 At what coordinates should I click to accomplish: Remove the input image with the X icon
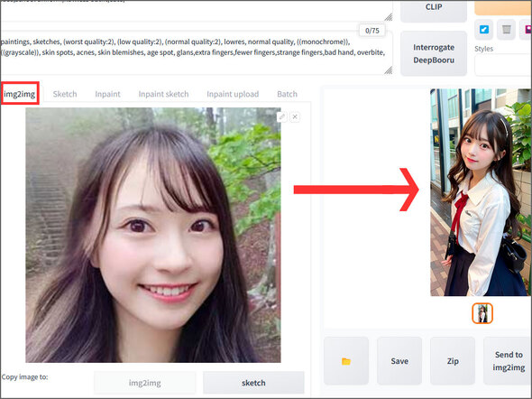(x=295, y=117)
